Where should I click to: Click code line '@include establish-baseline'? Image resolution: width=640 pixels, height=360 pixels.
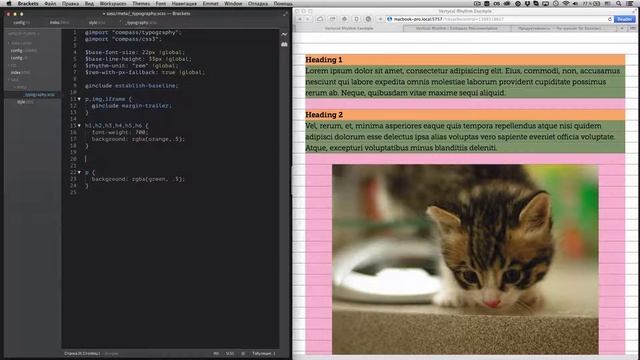click(131, 86)
